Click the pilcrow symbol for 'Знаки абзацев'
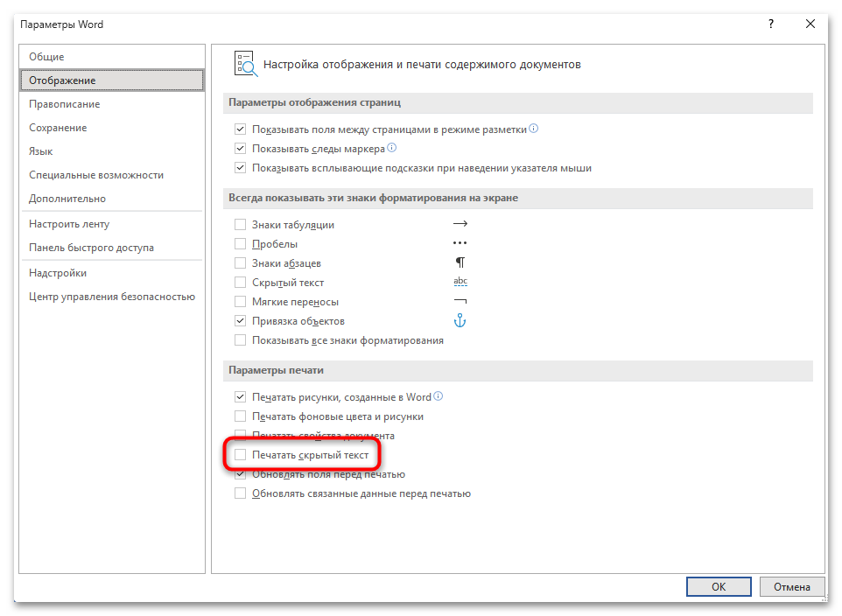Screen dimensions: 842x616 click(x=460, y=263)
